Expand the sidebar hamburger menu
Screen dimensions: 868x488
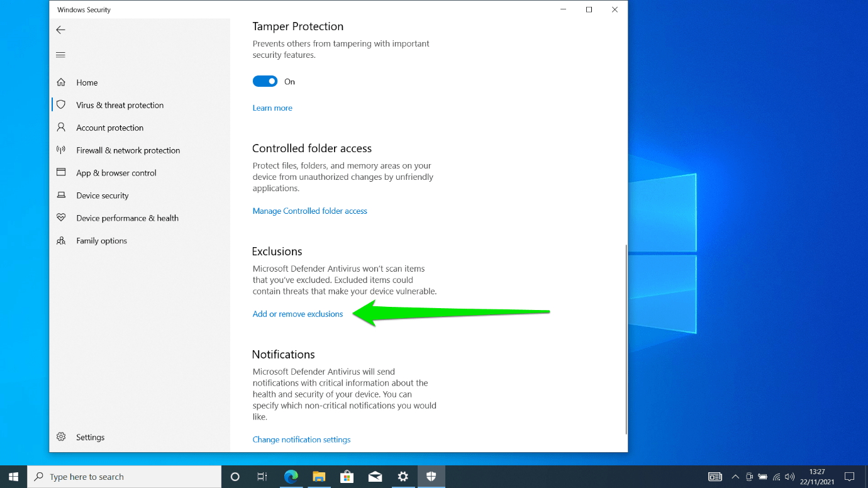pos(60,54)
